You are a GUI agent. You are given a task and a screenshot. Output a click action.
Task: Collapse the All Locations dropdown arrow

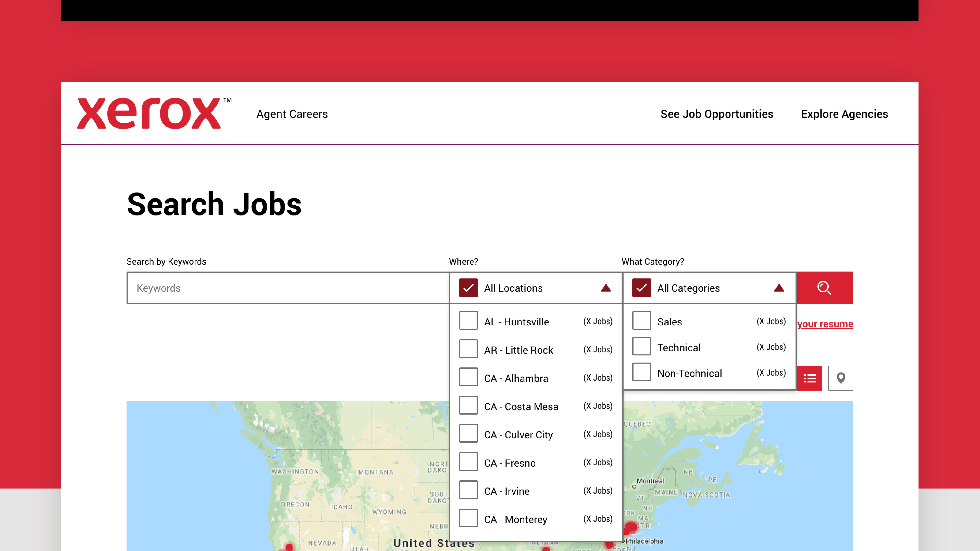coord(606,288)
